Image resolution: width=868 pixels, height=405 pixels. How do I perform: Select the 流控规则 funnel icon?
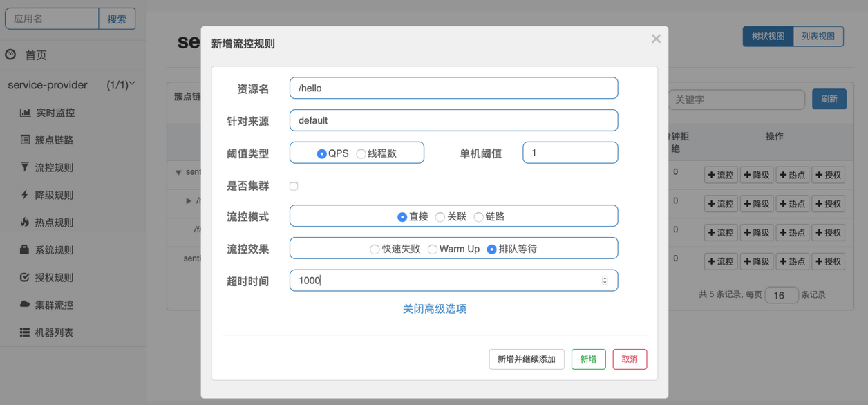point(25,167)
